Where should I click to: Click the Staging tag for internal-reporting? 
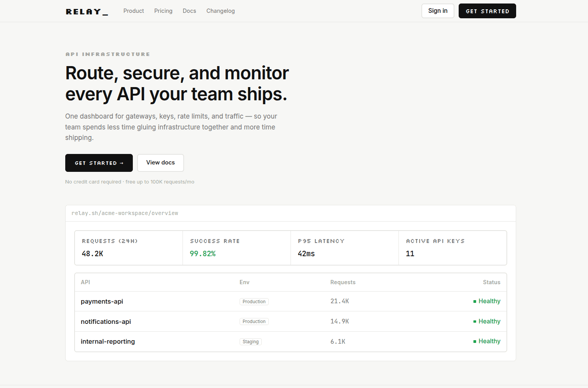pyautogui.click(x=251, y=342)
